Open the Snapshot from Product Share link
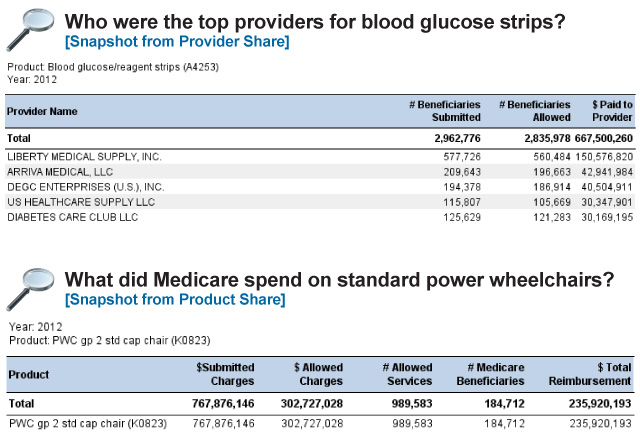The height and width of the screenshot is (446, 640). tap(175, 300)
